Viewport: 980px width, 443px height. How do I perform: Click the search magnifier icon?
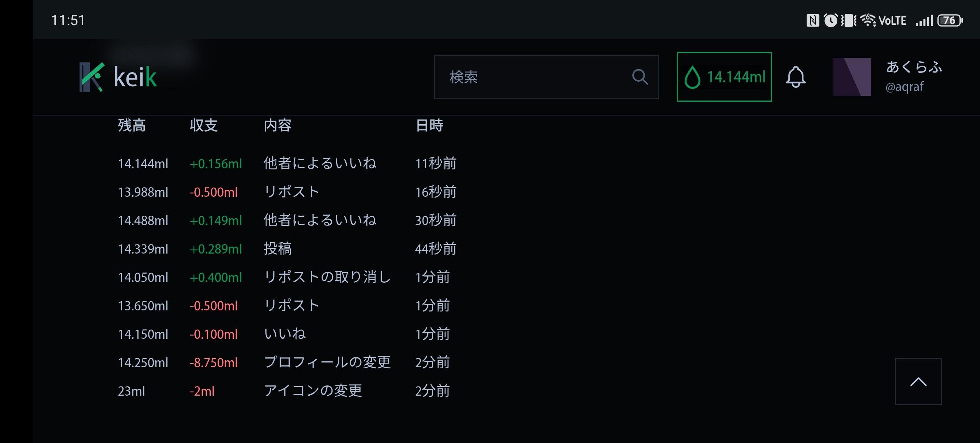(639, 77)
